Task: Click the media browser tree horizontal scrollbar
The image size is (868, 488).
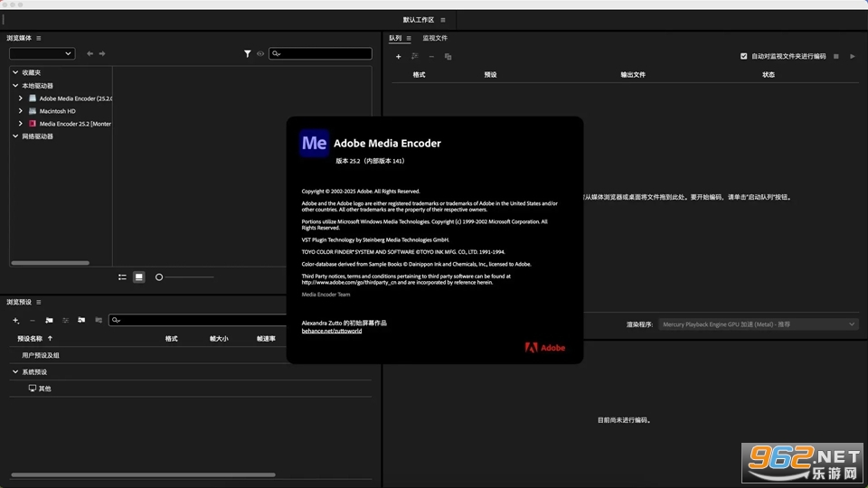Action: tap(50, 263)
